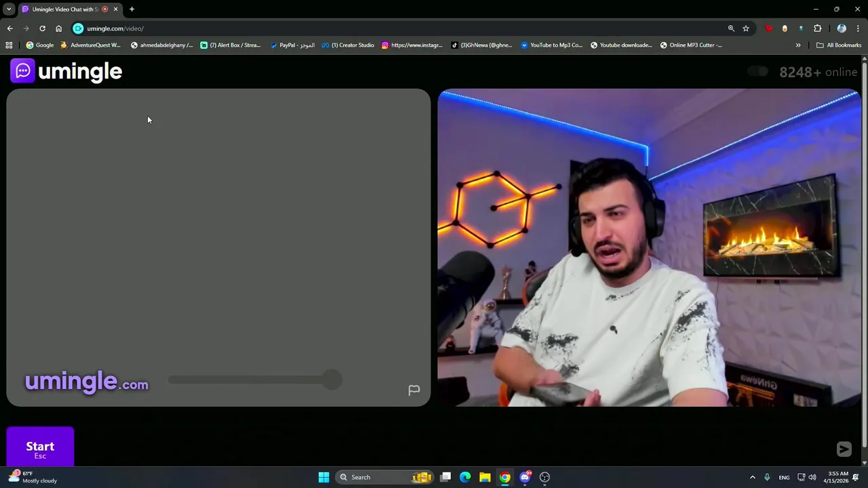Open the Google bookmark

39,45
